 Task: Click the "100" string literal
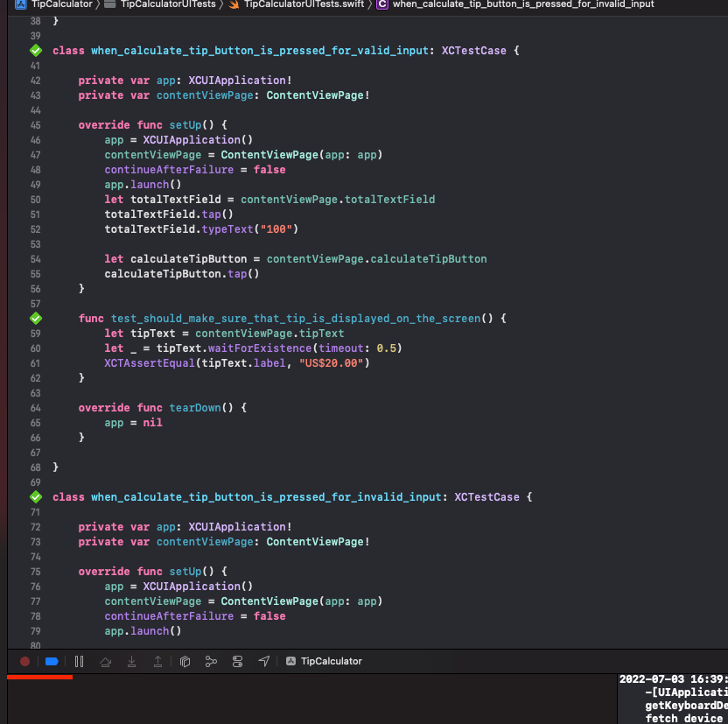point(276,229)
